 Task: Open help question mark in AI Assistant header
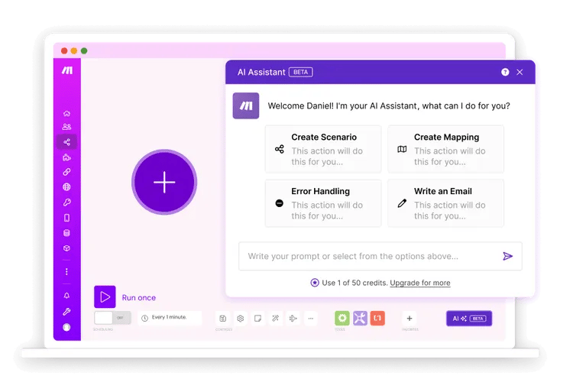[x=505, y=73]
